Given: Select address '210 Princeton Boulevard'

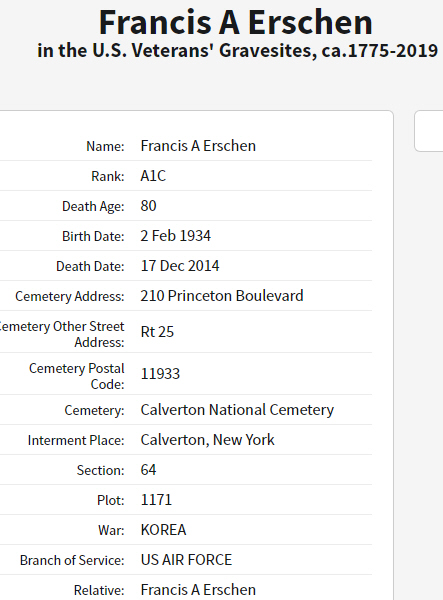Looking at the screenshot, I should click(x=222, y=296).
